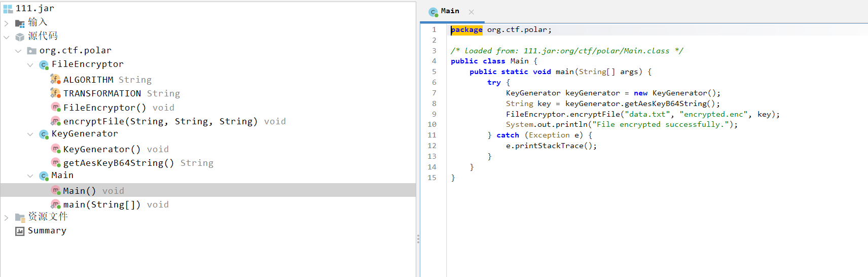Click the getAesKeyB64String method icon

[56, 162]
